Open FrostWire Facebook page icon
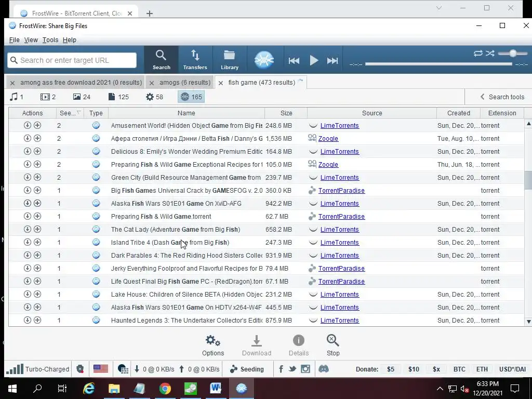Viewport: 532px width, 399px height. click(281, 369)
